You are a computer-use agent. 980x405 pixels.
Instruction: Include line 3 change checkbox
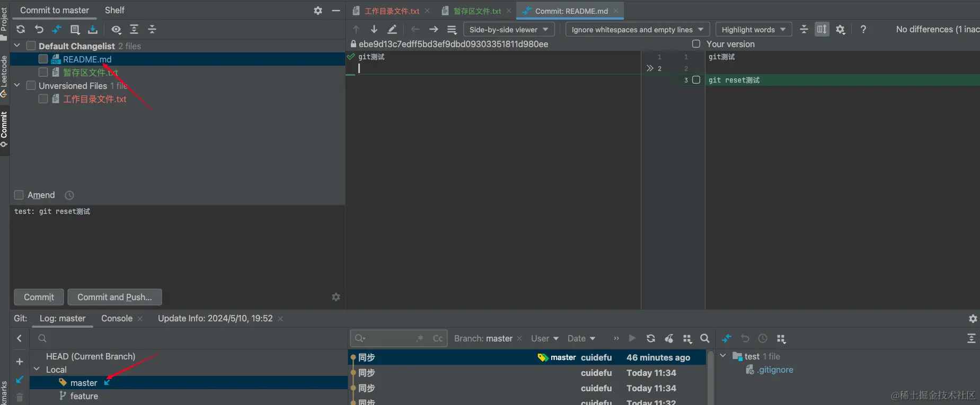(x=696, y=80)
